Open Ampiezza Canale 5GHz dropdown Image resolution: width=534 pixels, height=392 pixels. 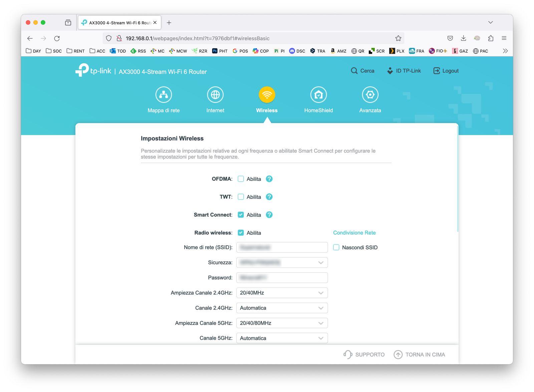tap(282, 323)
